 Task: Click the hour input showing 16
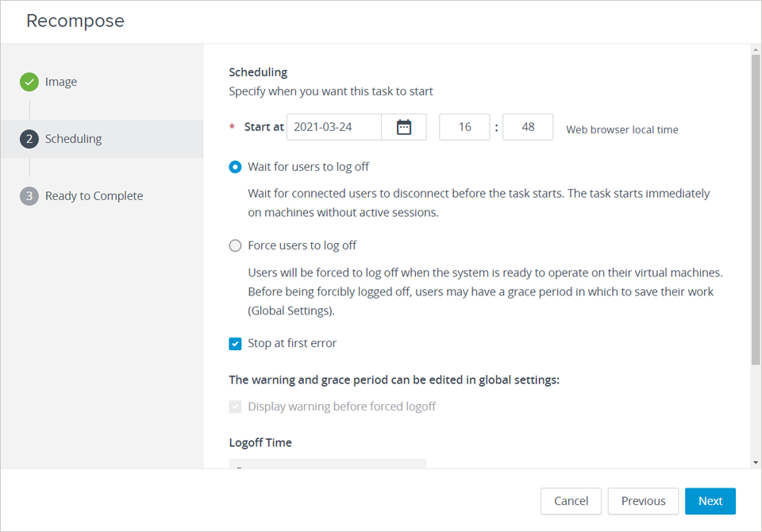464,126
